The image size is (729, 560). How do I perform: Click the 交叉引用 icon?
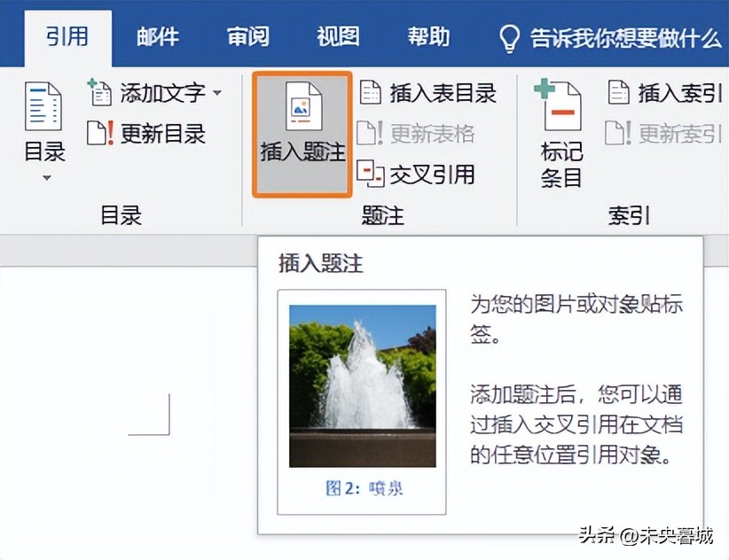(371, 174)
